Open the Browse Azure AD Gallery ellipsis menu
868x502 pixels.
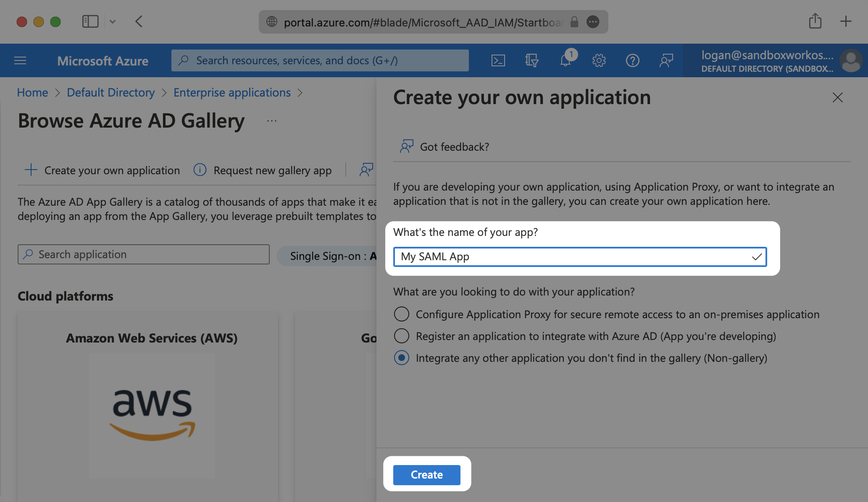[x=272, y=121]
